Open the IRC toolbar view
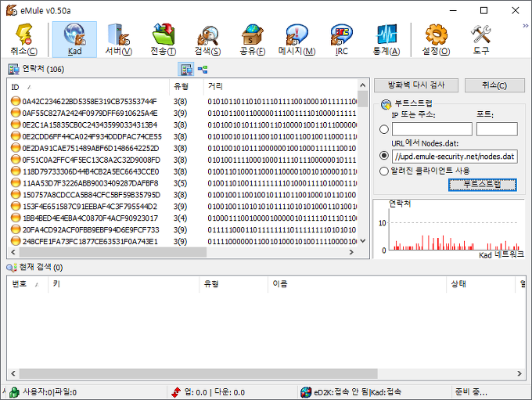 coord(342,39)
